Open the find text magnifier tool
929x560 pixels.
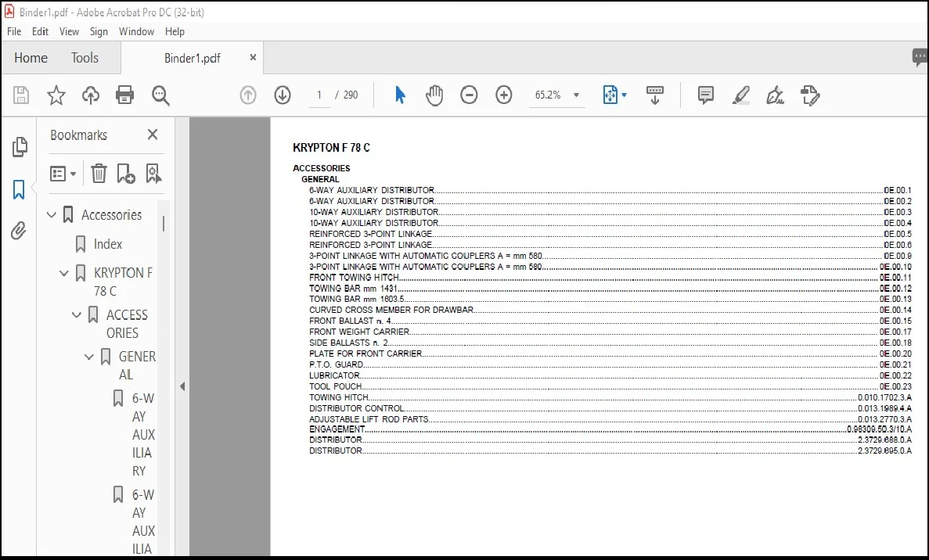click(160, 95)
